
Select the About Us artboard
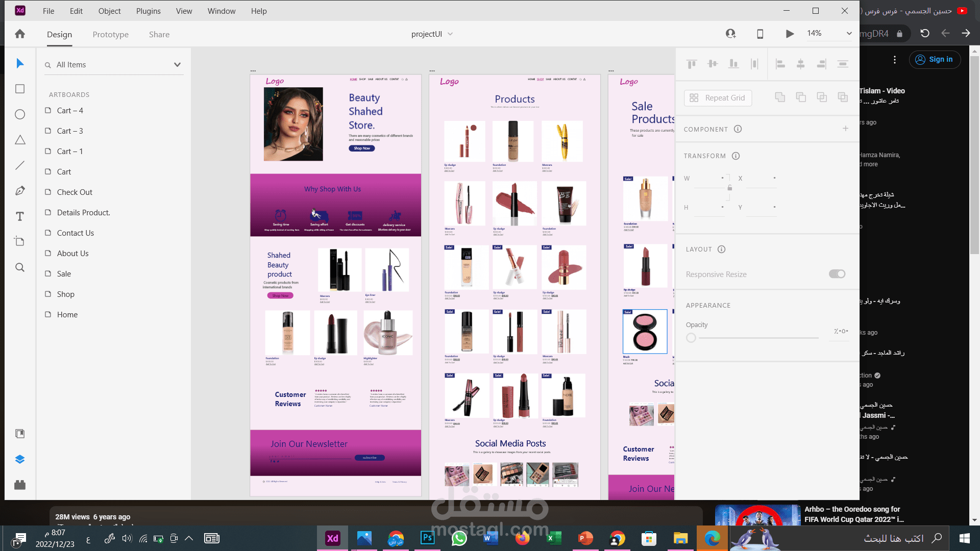coord(72,253)
